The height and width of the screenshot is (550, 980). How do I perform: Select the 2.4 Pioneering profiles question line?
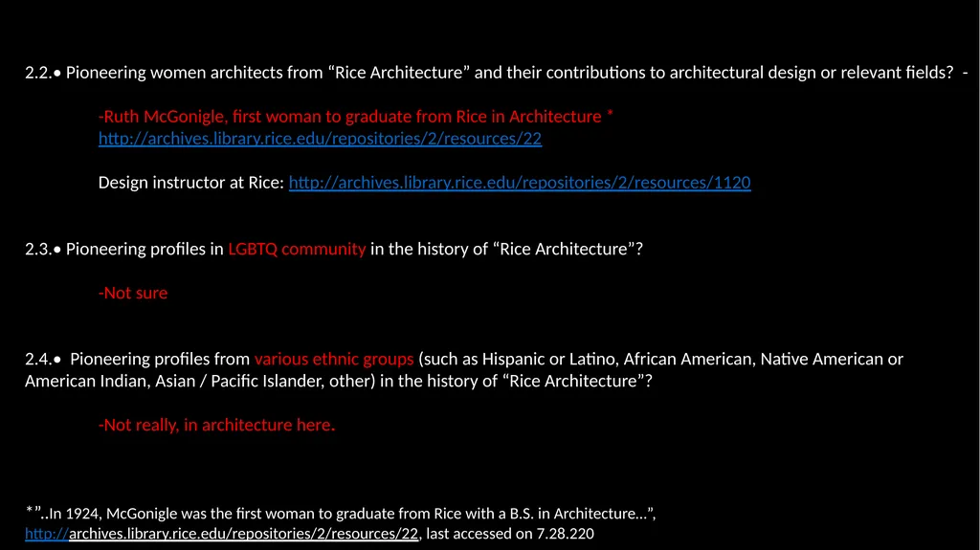coord(464,359)
